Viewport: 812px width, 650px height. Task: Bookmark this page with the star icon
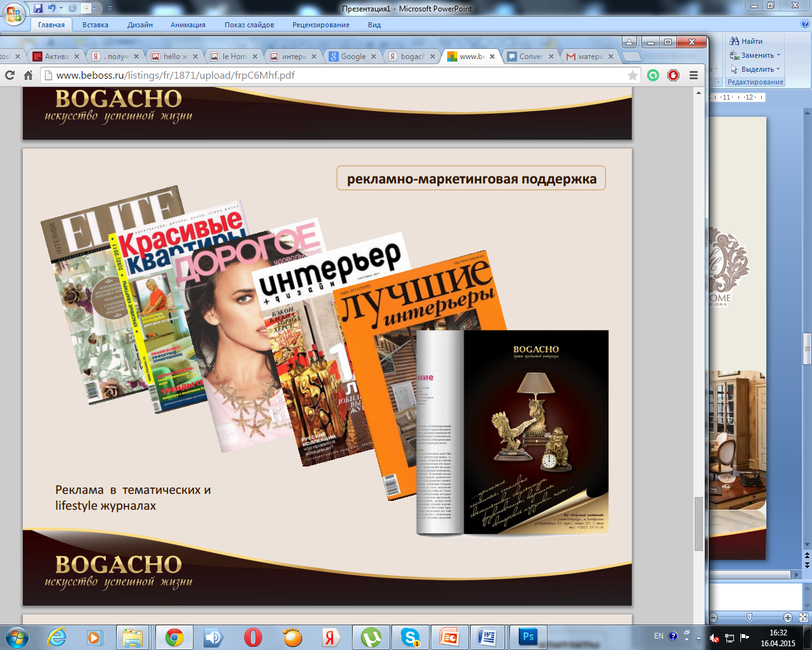(x=632, y=75)
